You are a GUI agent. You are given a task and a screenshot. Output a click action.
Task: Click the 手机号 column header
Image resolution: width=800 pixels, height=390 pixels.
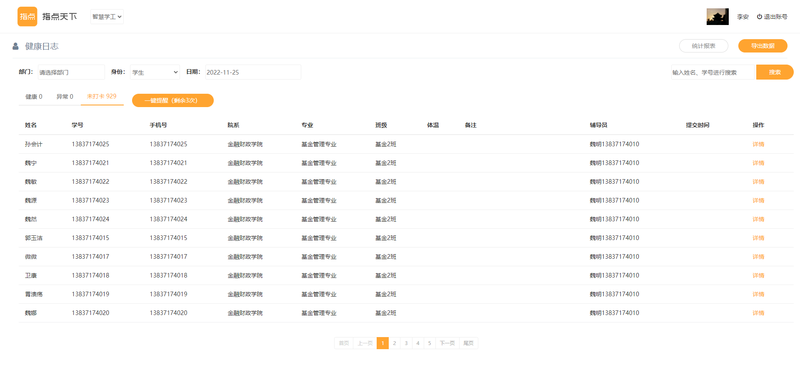pyautogui.click(x=158, y=125)
